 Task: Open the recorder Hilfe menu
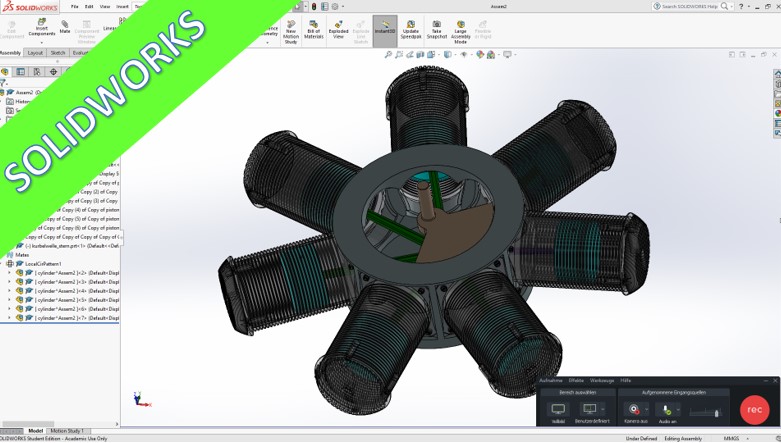pos(626,381)
